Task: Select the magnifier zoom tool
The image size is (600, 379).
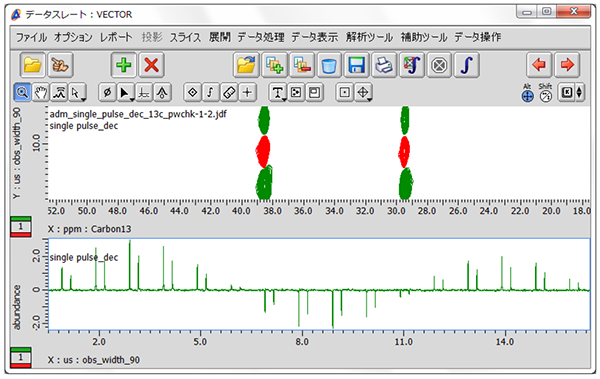Action: (x=22, y=93)
